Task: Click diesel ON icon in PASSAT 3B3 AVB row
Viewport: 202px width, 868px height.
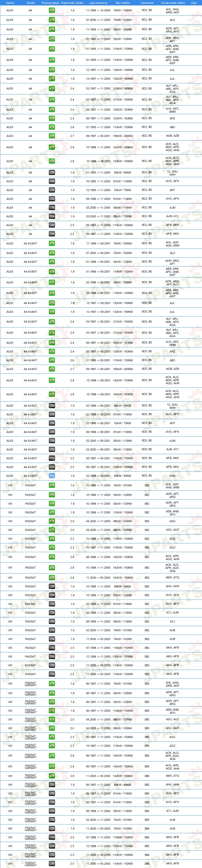Action: click(x=52, y=639)
